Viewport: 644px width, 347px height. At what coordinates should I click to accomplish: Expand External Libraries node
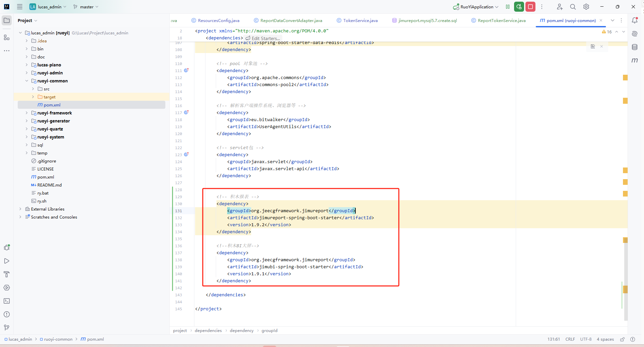pyautogui.click(x=20, y=209)
